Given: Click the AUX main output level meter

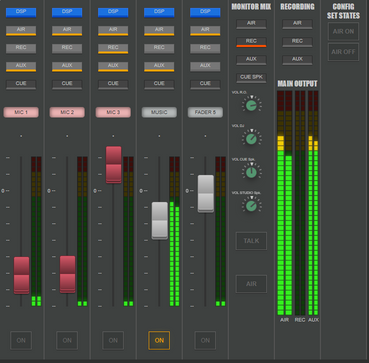Looking at the screenshot, I should tap(313, 203).
